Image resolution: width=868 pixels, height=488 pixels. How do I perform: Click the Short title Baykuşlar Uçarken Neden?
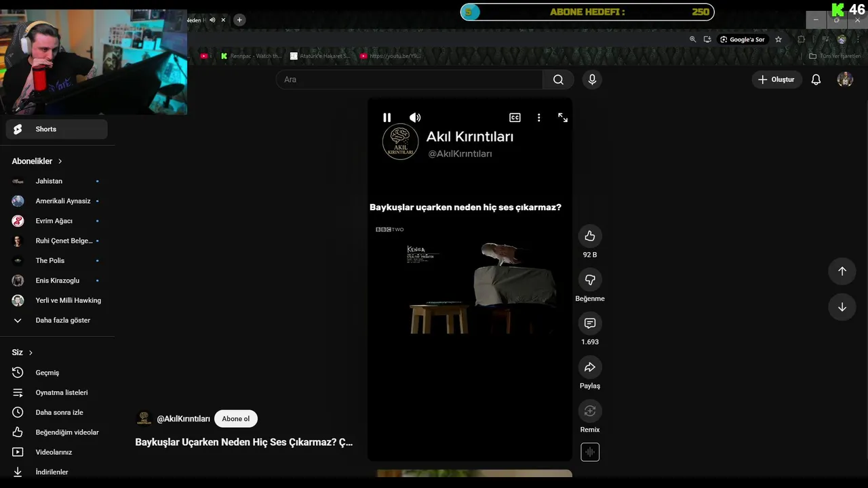(244, 442)
